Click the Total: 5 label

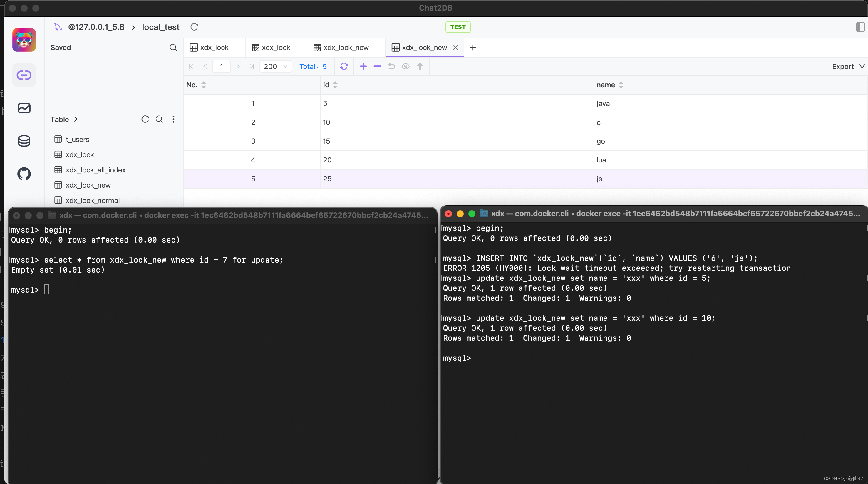coord(313,66)
